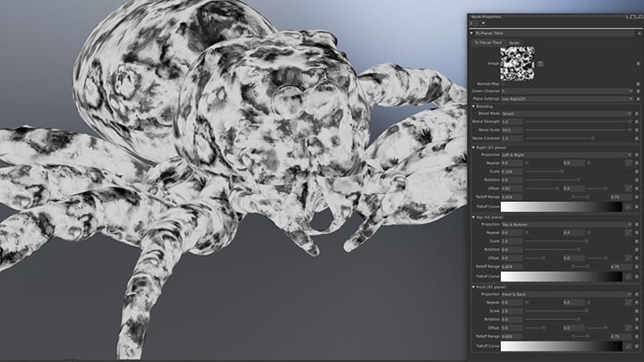The image size is (644, 362).
Task: Toggle second Repeat checkbox in Top (XZ plane)
Action: click(x=589, y=232)
